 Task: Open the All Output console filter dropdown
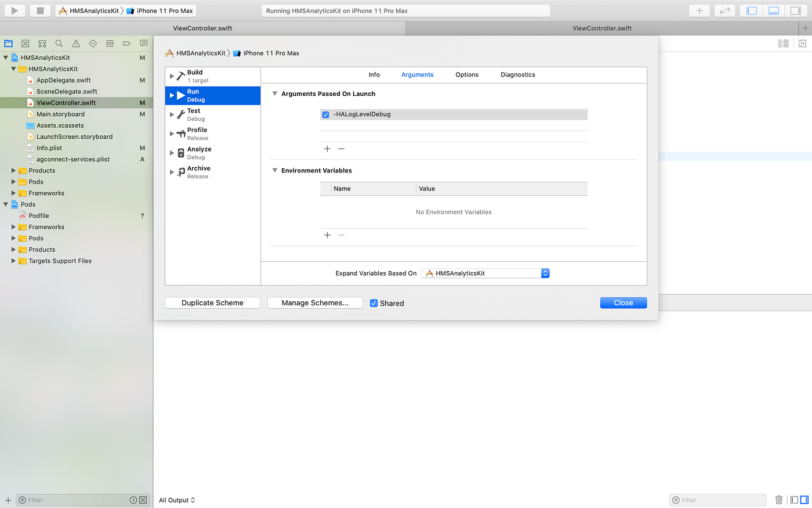coord(177,500)
